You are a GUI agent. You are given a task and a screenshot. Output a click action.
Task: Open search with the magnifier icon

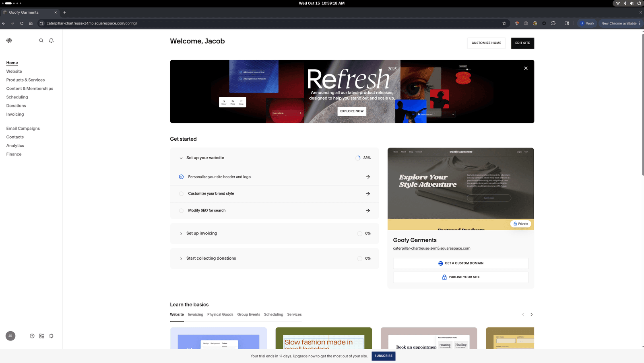point(41,41)
